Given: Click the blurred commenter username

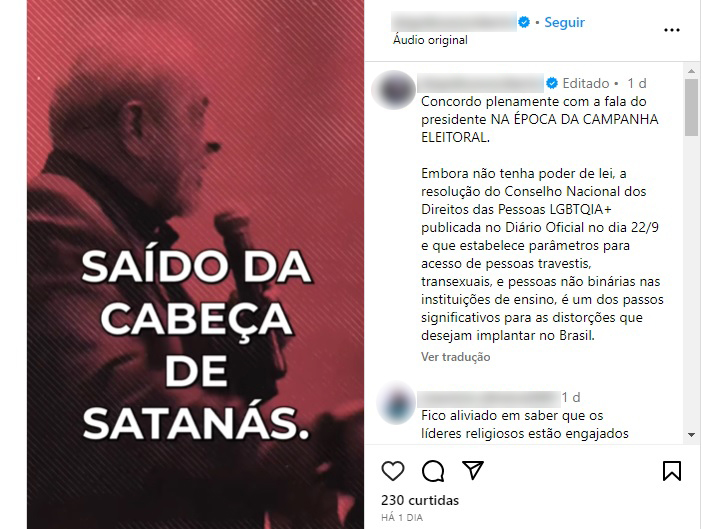Looking at the screenshot, I should point(489,398).
